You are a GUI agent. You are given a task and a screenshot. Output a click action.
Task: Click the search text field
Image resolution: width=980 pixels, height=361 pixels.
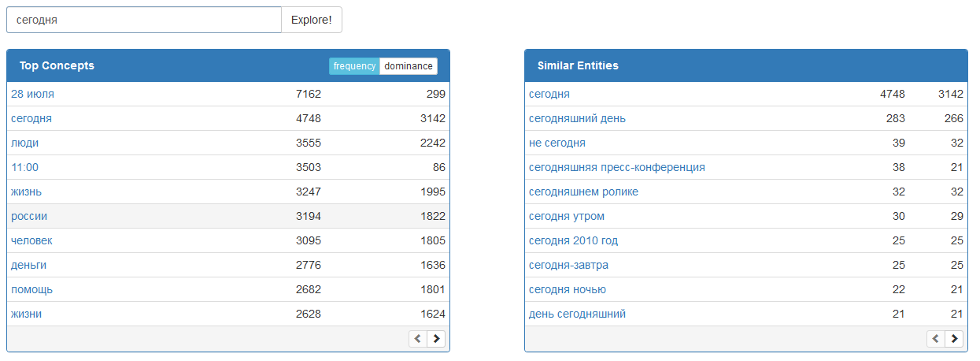pos(144,20)
